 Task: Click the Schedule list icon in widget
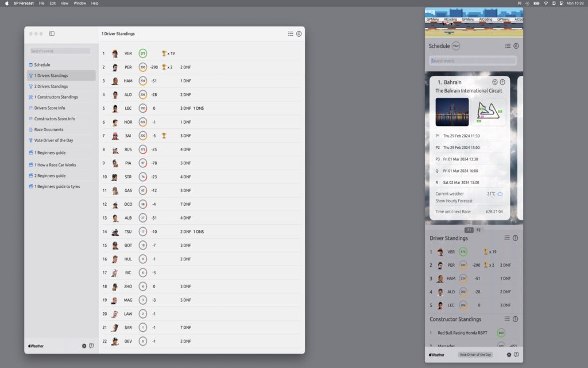(x=508, y=46)
